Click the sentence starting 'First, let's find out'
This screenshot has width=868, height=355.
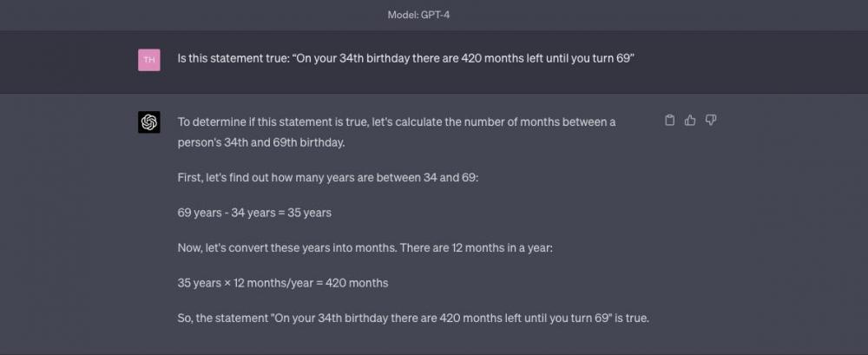[328, 178]
